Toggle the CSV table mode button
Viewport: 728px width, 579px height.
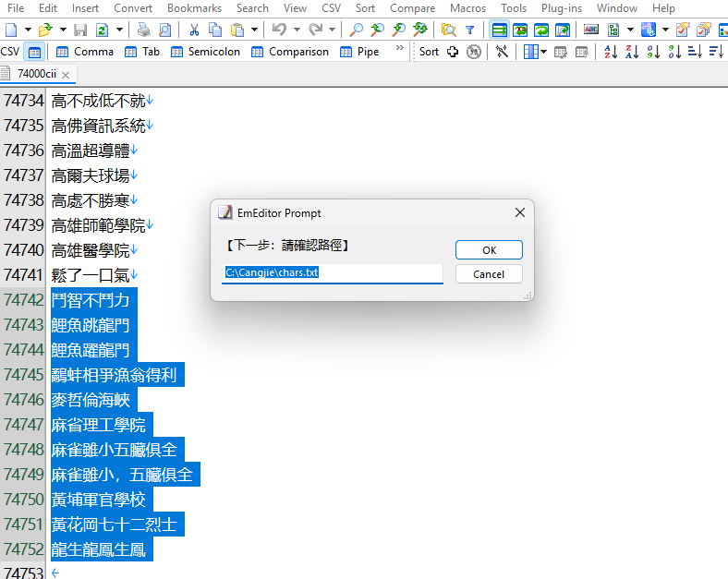[34, 52]
